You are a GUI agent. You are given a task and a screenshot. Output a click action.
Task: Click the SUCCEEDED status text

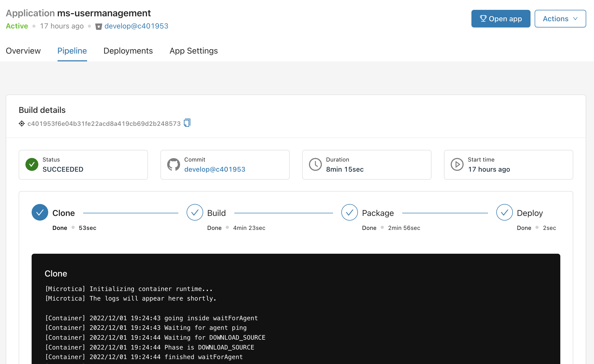pos(63,169)
